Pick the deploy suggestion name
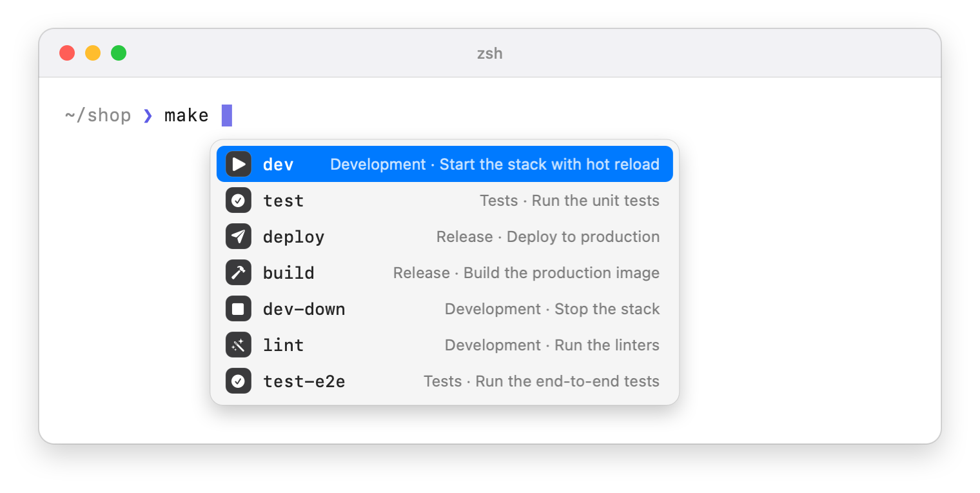Screen dimensions: 980x493 (294, 237)
